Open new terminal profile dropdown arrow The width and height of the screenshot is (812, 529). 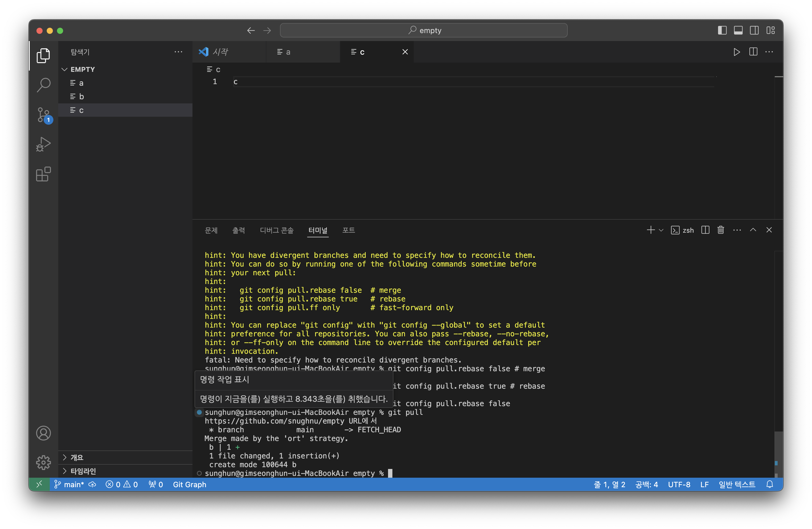pyautogui.click(x=661, y=230)
